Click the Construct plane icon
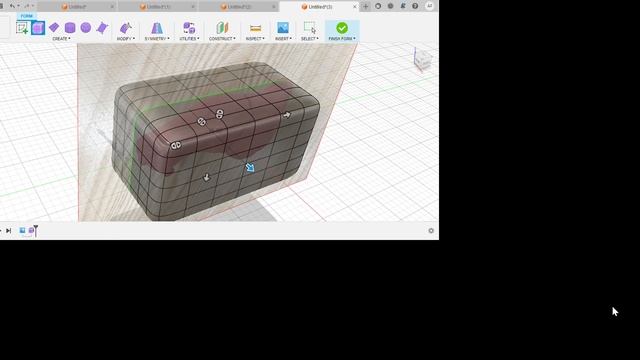Viewport: 640px width, 360px height. point(222,28)
